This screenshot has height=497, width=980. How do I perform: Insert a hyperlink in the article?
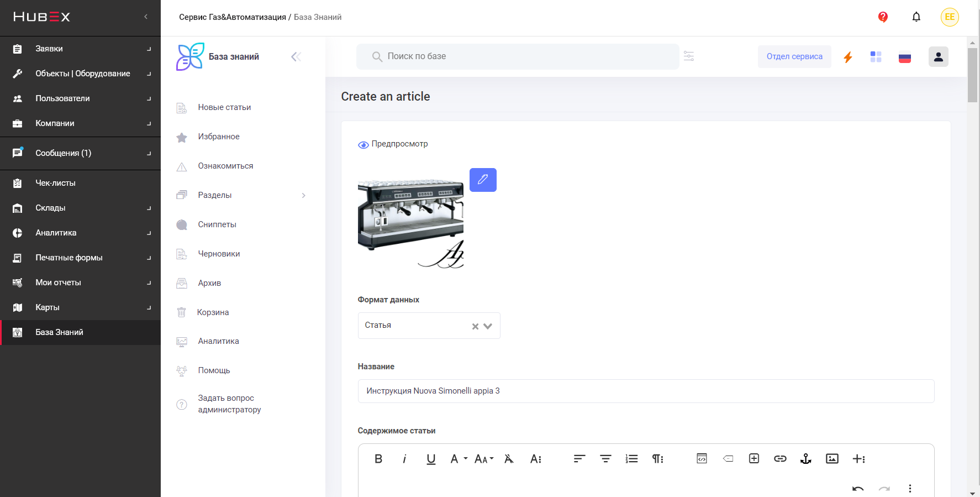[780, 459]
